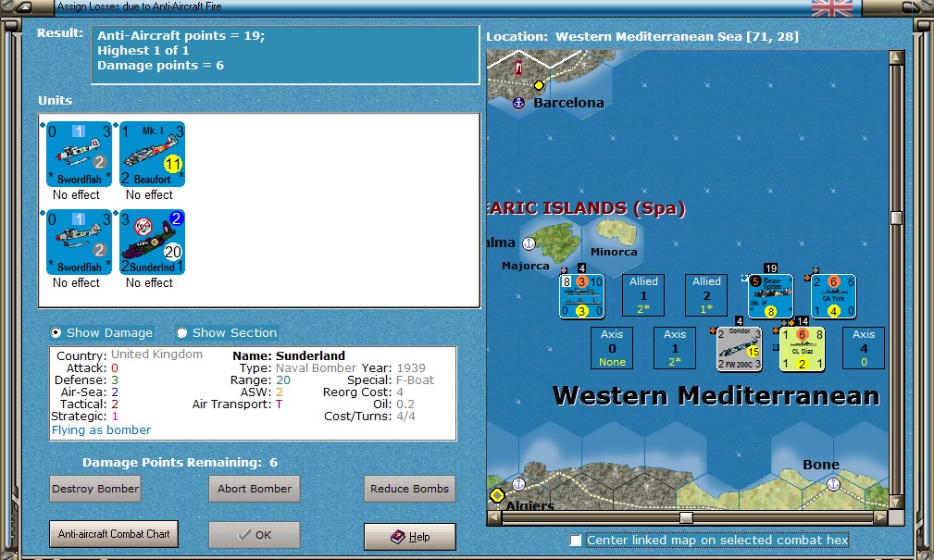
Task: Click the yellow city dot above Barcelona
Action: tap(539, 85)
